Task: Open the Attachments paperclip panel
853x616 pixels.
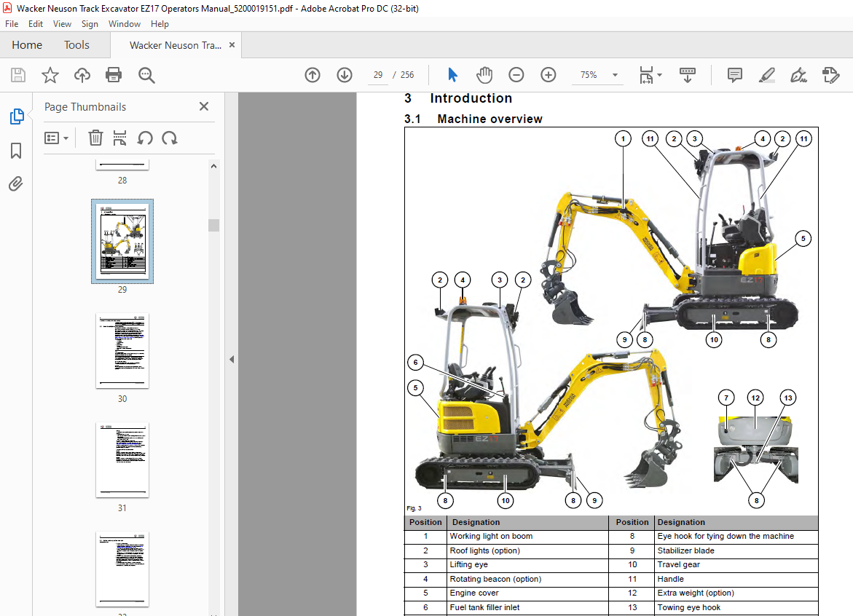Action: coord(16,184)
